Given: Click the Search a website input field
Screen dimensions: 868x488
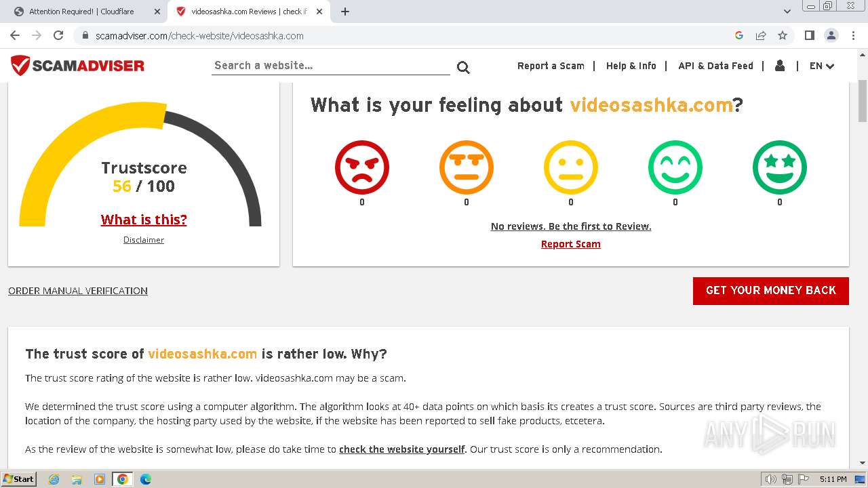Looking at the screenshot, I should (331, 66).
